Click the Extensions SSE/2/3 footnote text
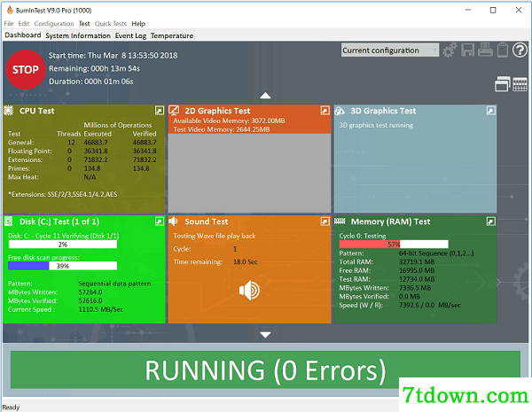This screenshot has width=532, height=412. tap(63, 194)
